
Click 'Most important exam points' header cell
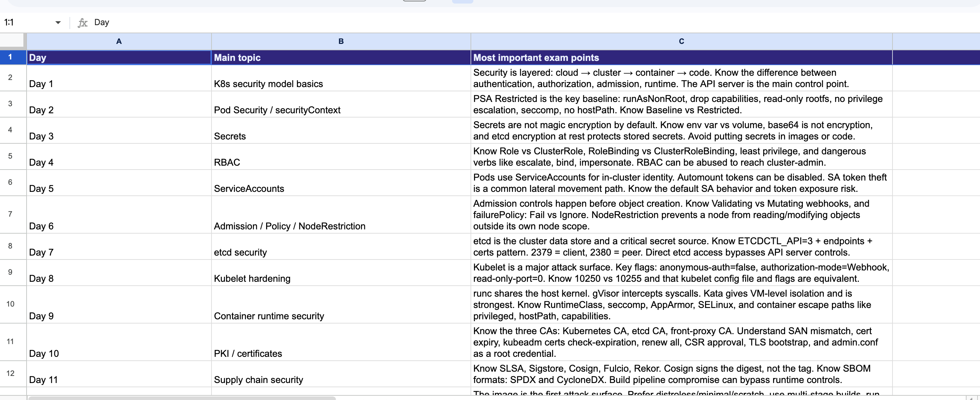pyautogui.click(x=681, y=57)
